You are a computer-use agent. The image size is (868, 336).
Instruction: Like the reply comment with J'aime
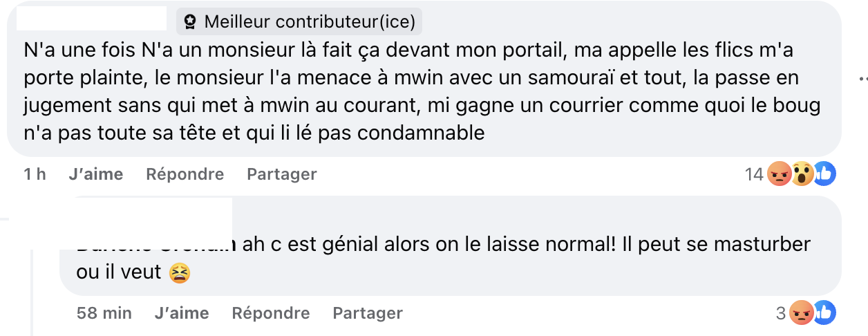[x=182, y=313]
